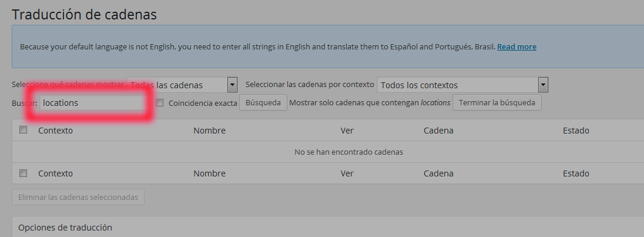Image resolution: width=644 pixels, height=237 pixels.
Task: Click the 'Contexto' column in header row
Action: (55, 131)
